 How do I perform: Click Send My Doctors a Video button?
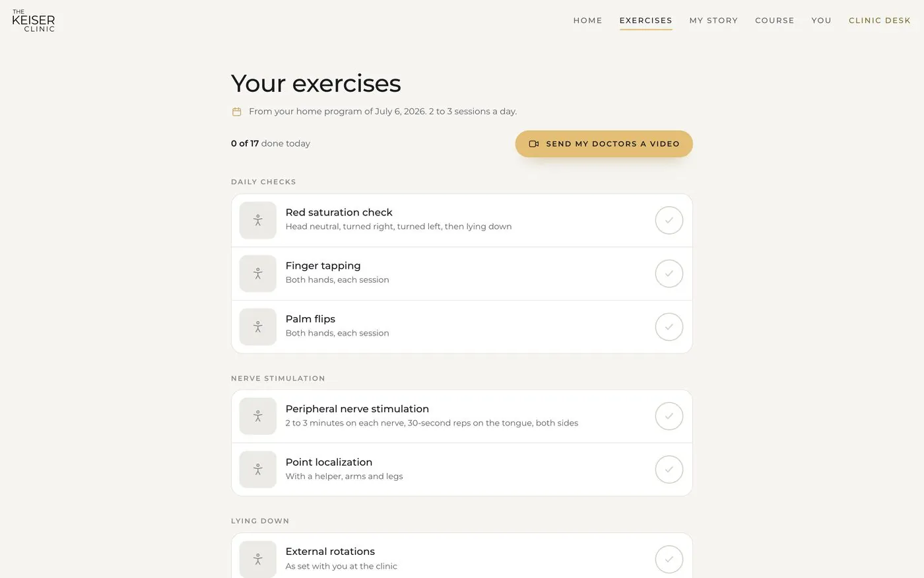[x=604, y=144]
